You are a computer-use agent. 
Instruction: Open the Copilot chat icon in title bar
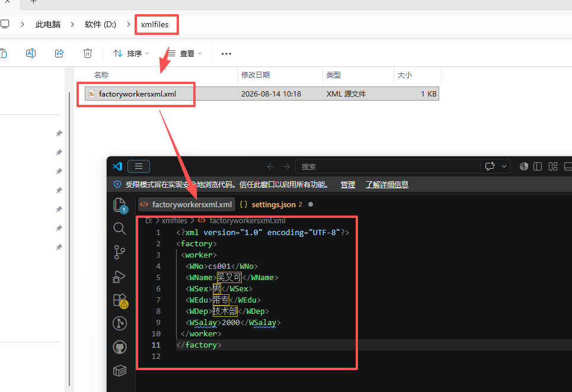pos(490,166)
